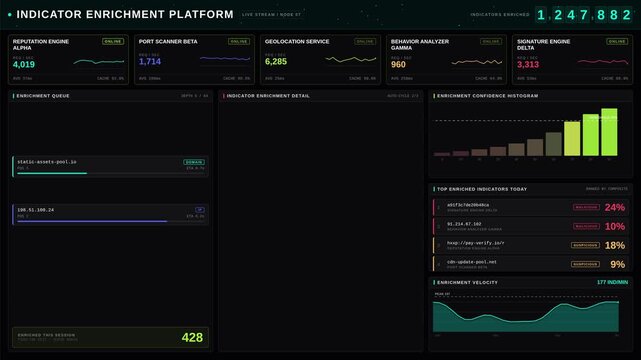
Task: Select 198.51.100.24 queue item
Action: (x=110, y=214)
